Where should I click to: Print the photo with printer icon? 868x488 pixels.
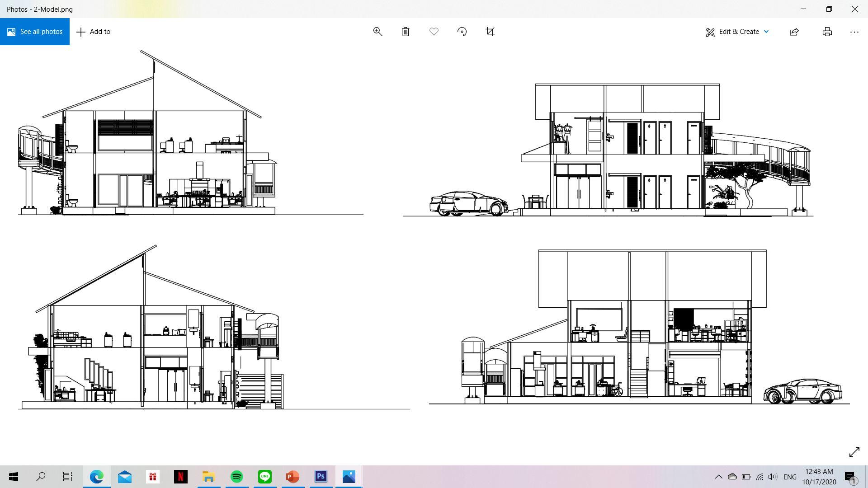pyautogui.click(x=827, y=32)
